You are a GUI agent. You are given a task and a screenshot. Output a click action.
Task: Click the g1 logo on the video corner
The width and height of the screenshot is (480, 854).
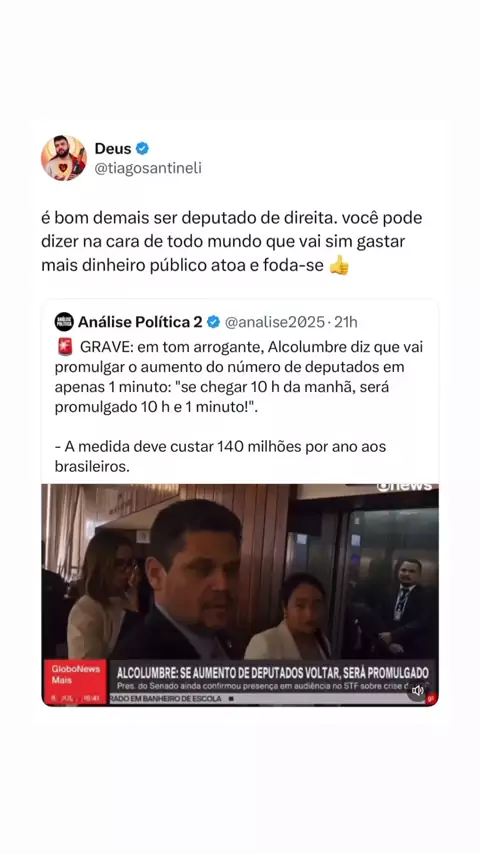click(431, 698)
